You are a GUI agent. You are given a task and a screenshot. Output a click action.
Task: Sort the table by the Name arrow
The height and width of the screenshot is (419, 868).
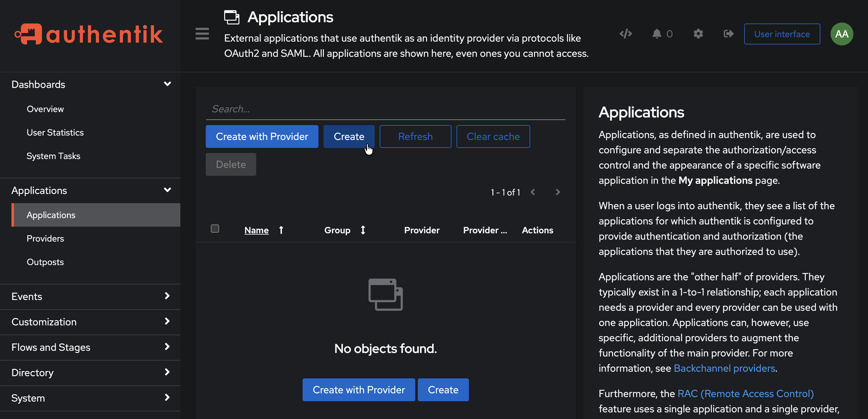click(281, 230)
